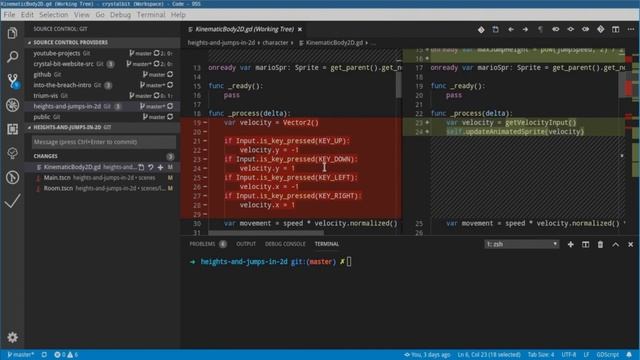Click the CHANGES group header
640x360 pixels.
(x=102, y=156)
